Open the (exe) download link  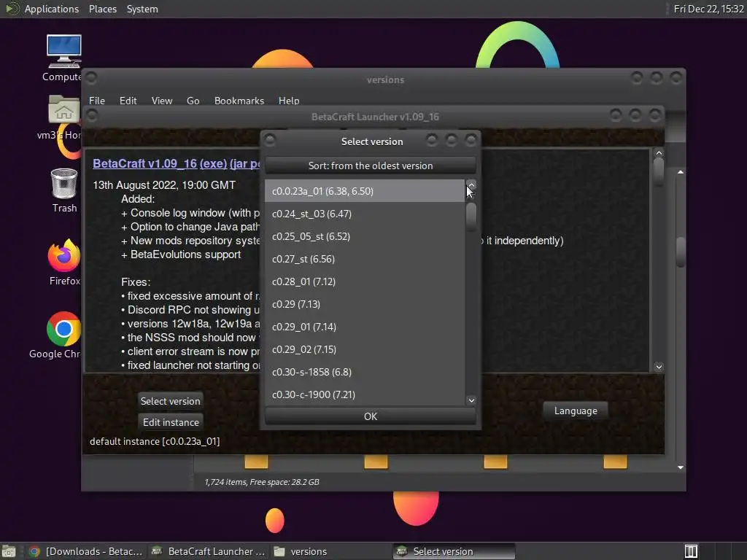pyautogui.click(x=213, y=163)
